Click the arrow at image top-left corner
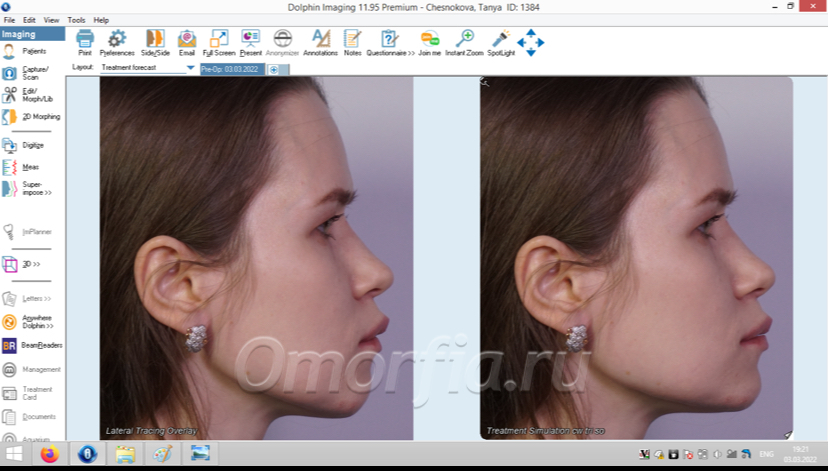The image size is (828, 471). [484, 81]
